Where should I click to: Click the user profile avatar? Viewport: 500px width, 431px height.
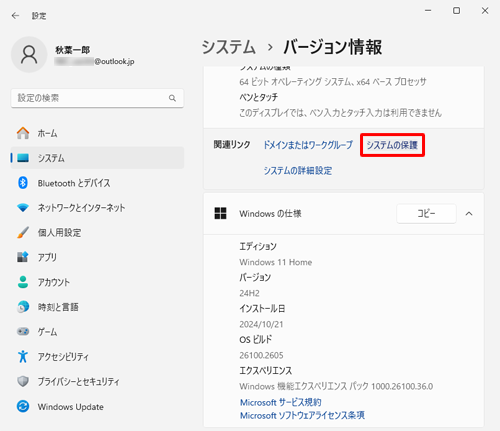[29, 55]
